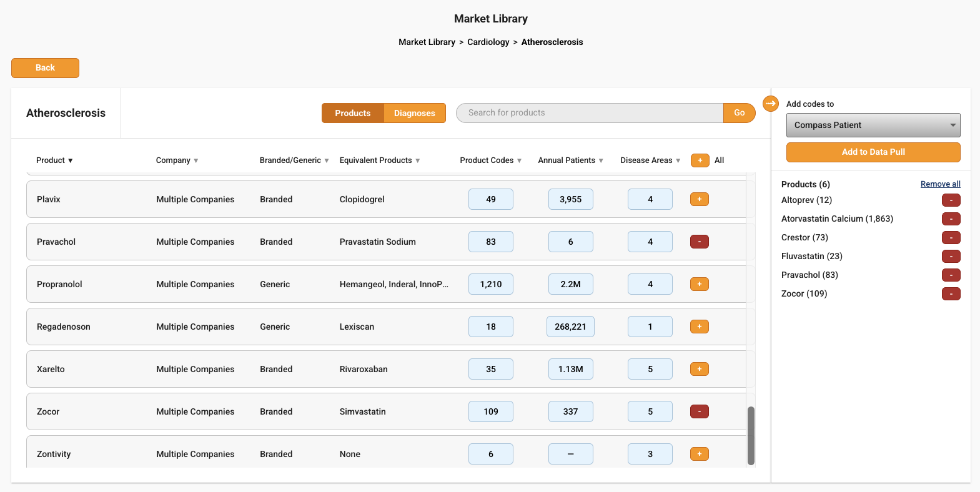The image size is (980, 492).
Task: Open Plavix disease areas count 4
Action: 650,199
